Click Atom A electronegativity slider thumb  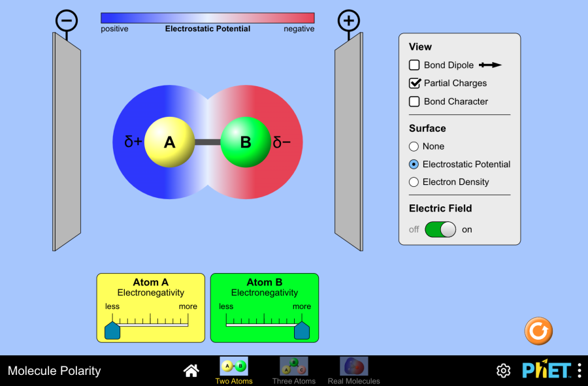(112, 330)
